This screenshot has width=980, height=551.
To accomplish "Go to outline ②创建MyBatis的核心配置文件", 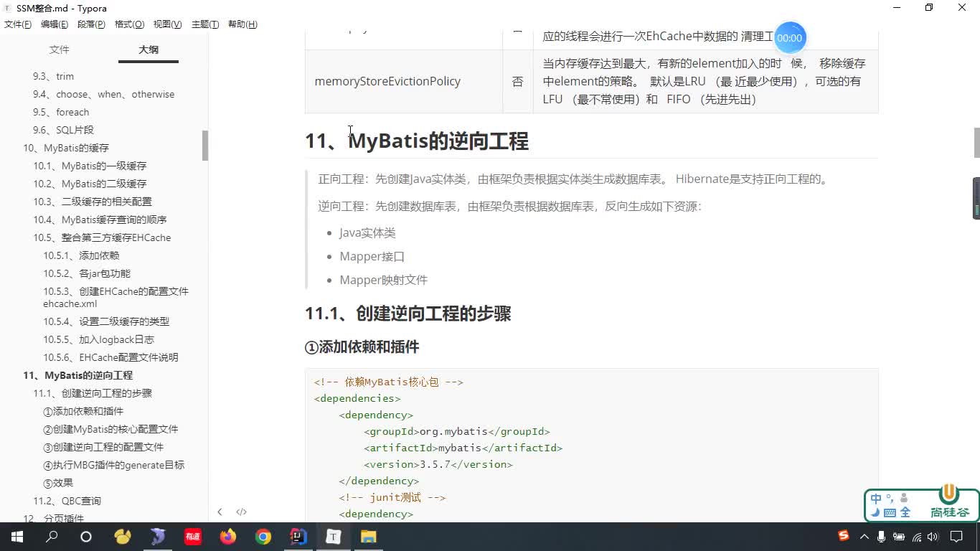I will [x=110, y=429].
